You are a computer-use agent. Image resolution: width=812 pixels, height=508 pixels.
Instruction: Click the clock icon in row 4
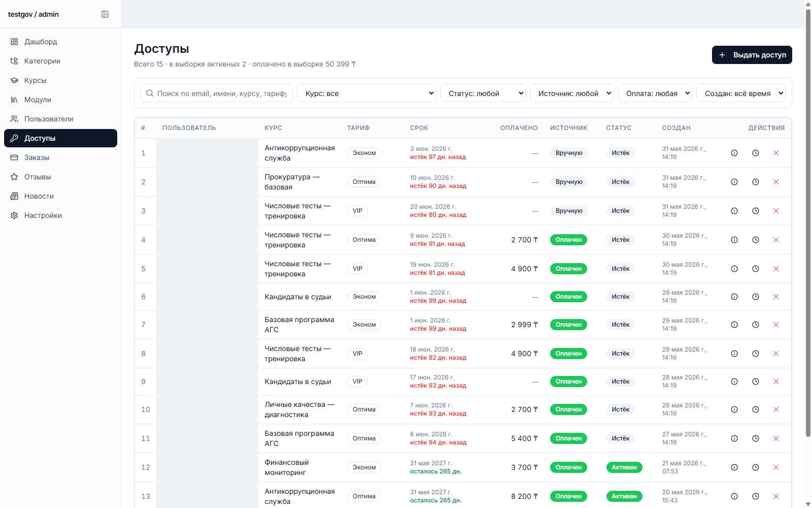click(756, 240)
